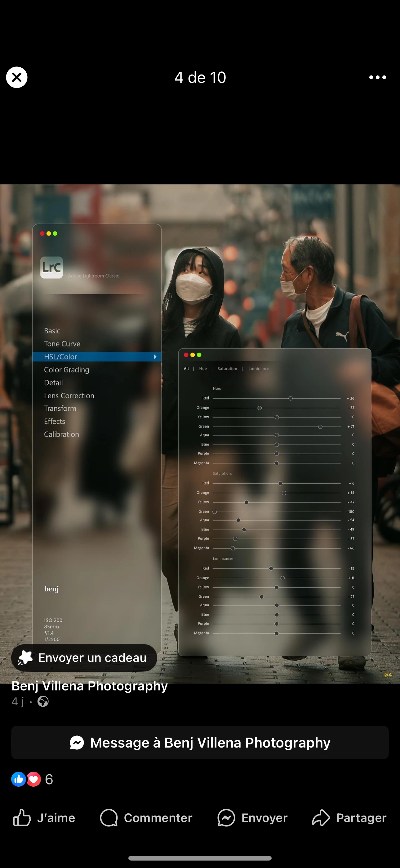Select Calibration panel entry
The width and height of the screenshot is (400, 868).
pyautogui.click(x=62, y=434)
